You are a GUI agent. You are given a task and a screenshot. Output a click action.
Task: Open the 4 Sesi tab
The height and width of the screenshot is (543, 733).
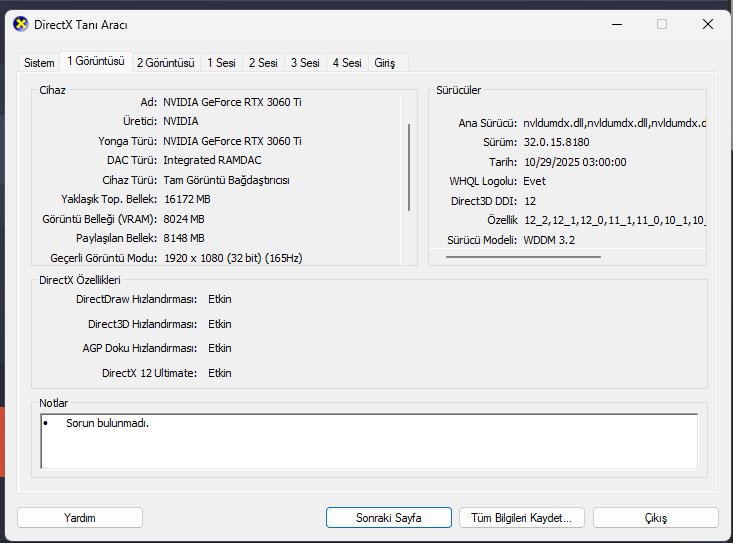click(x=347, y=63)
